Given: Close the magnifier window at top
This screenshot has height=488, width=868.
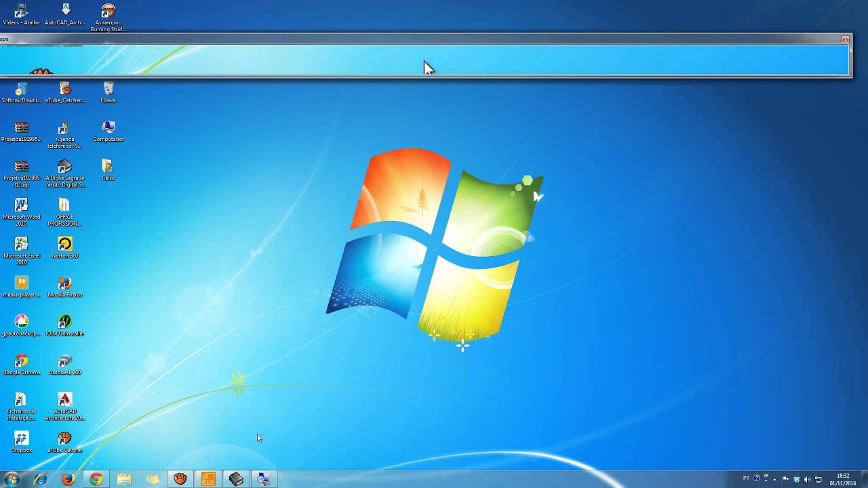Looking at the screenshot, I should click(x=845, y=39).
